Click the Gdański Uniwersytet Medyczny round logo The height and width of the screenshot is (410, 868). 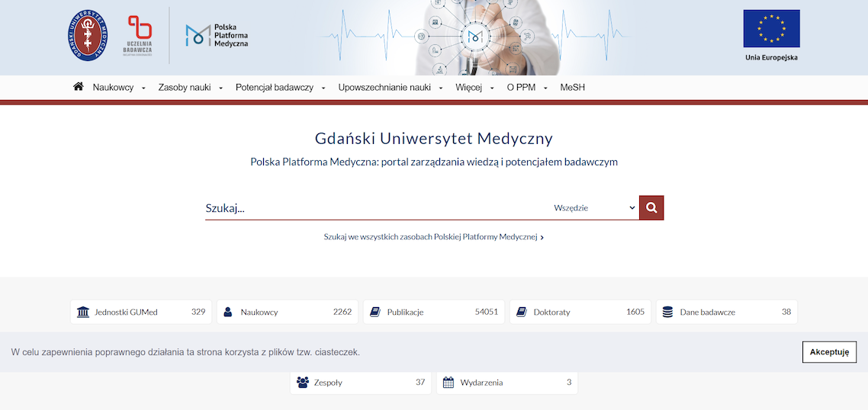[88, 35]
